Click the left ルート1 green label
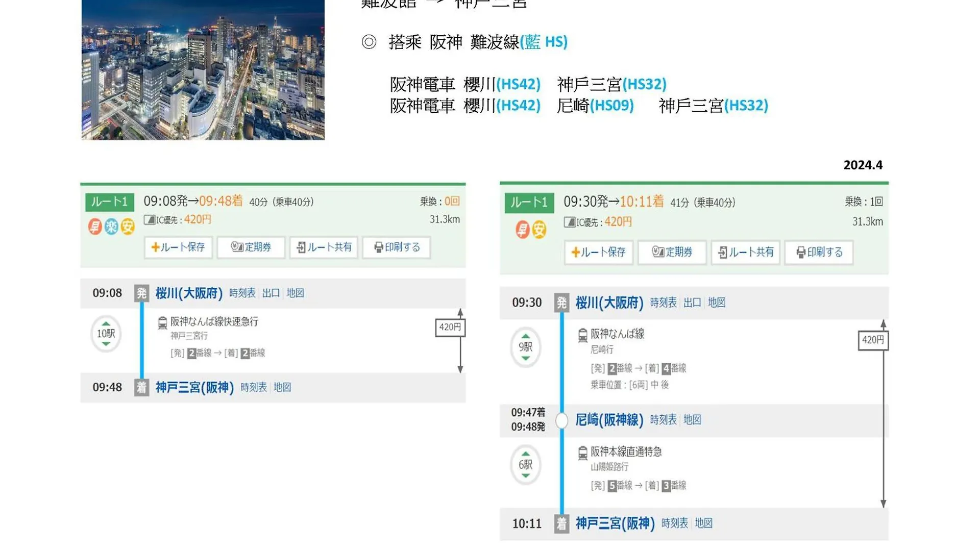The image size is (980, 551). 109,202
